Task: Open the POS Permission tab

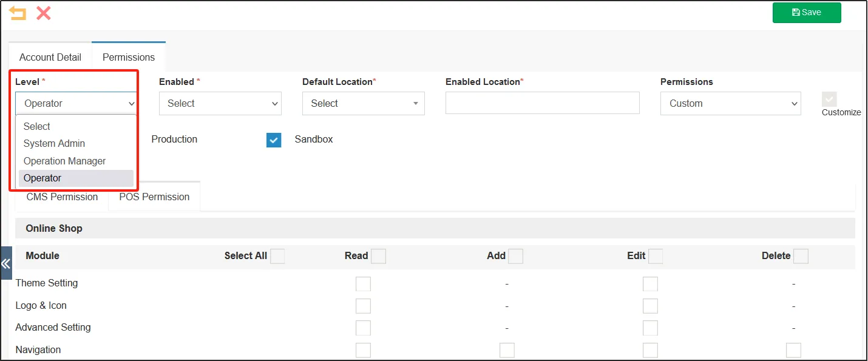Action: coord(154,197)
